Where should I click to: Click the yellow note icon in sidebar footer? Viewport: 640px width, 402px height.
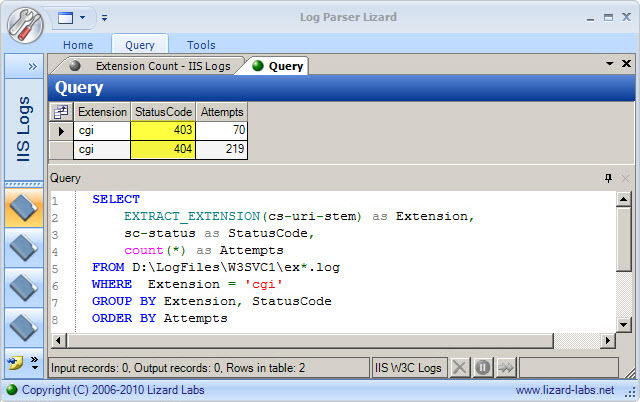[15, 363]
